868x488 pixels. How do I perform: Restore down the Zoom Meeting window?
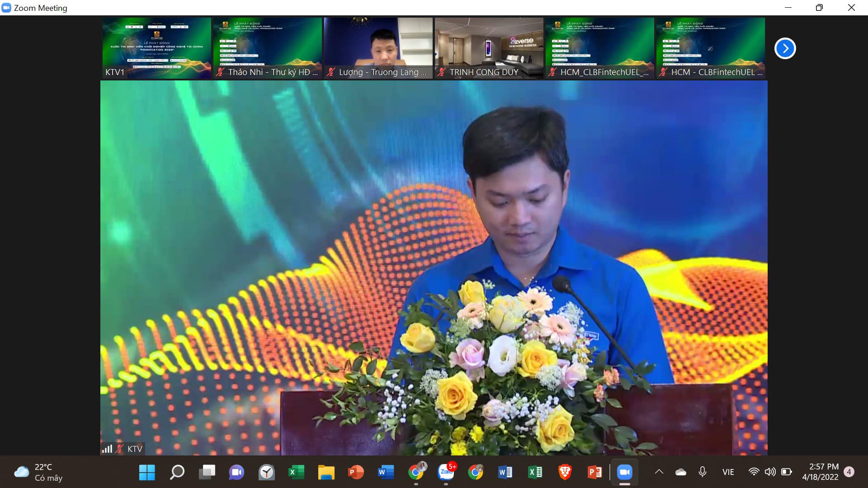819,8
